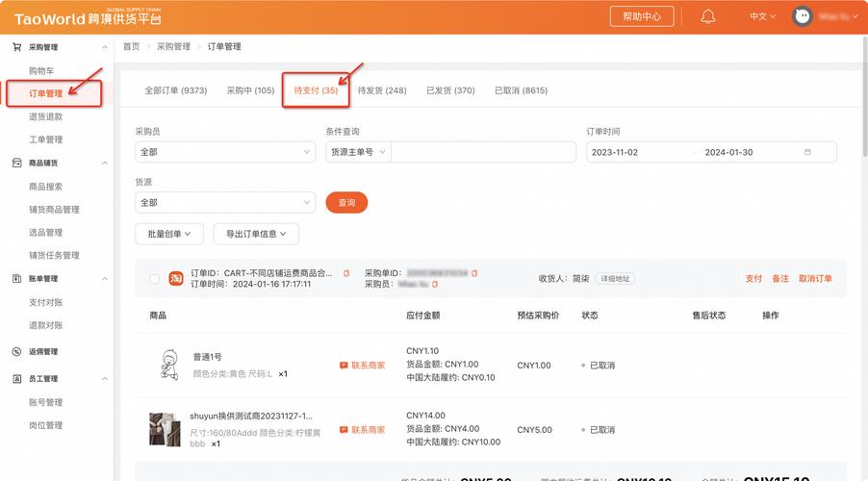
Task: Switch language with 中文 dropdown
Action: pyautogui.click(x=762, y=17)
